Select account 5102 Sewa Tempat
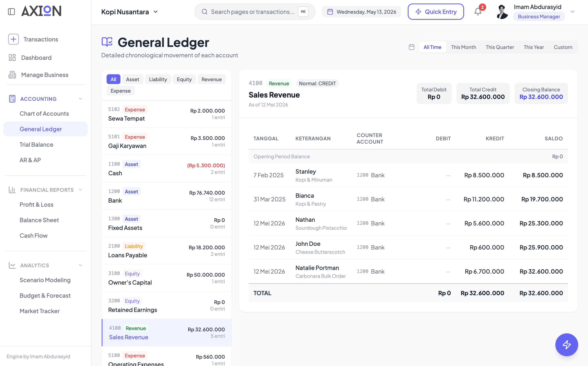The image size is (588, 366). click(x=167, y=114)
